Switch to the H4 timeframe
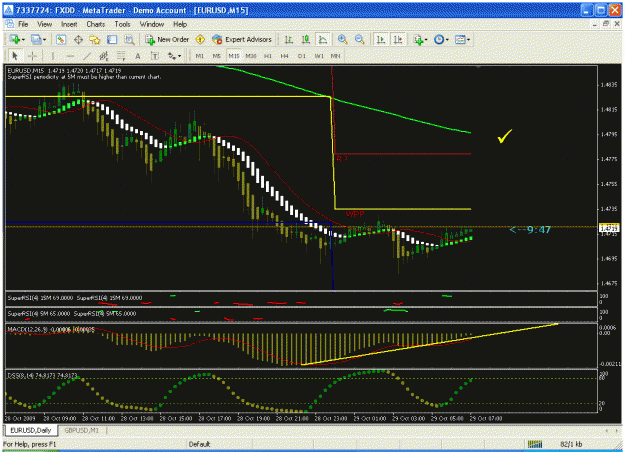The image size is (625, 452). pos(284,56)
